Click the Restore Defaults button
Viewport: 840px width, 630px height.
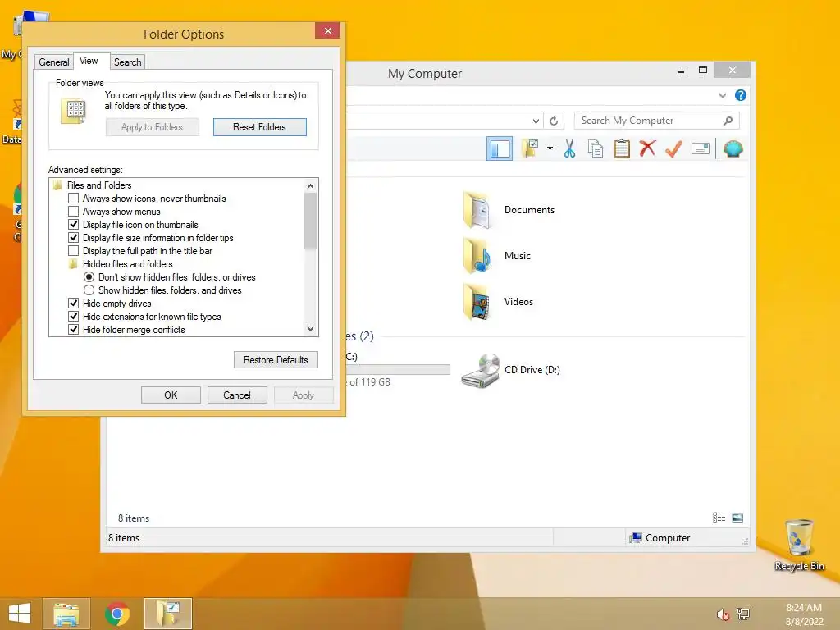276,360
